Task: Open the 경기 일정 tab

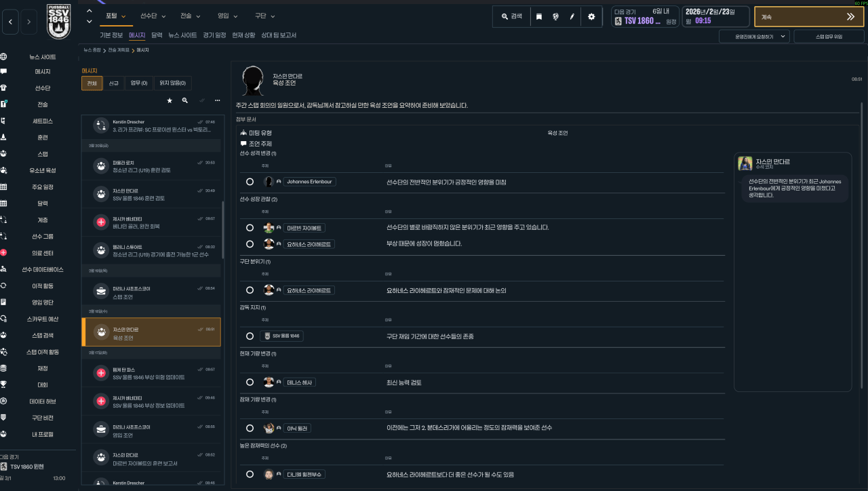Action: pos(214,35)
